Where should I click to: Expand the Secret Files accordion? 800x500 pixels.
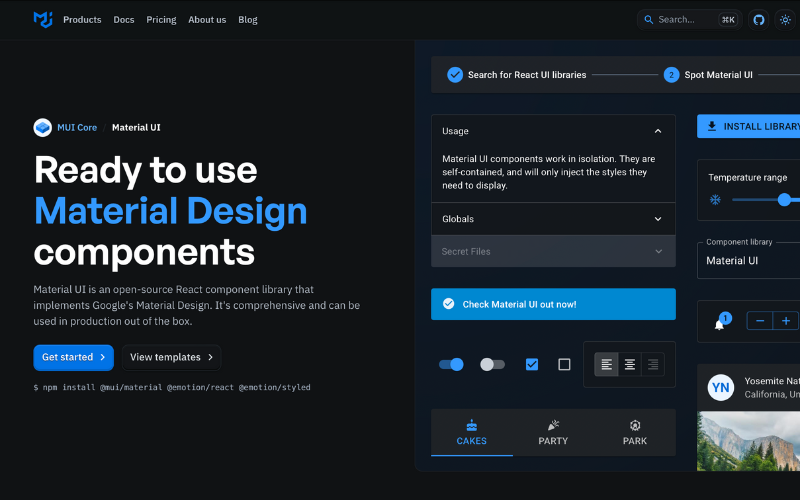tap(554, 251)
